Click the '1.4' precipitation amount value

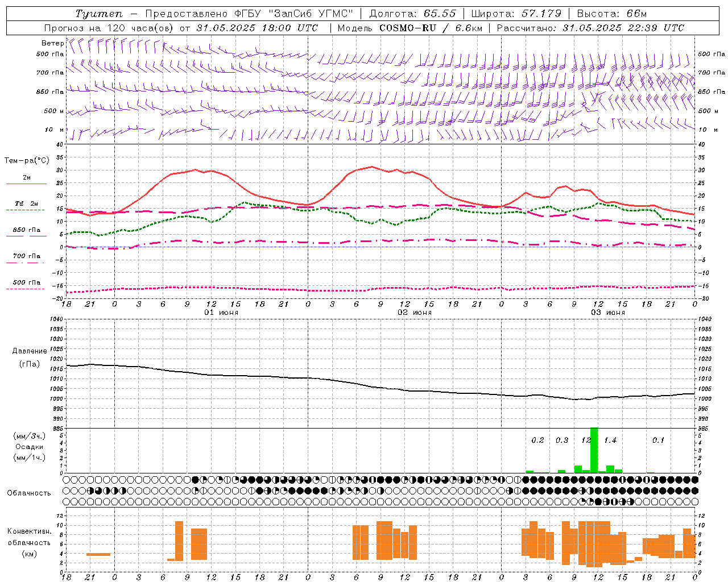click(610, 440)
